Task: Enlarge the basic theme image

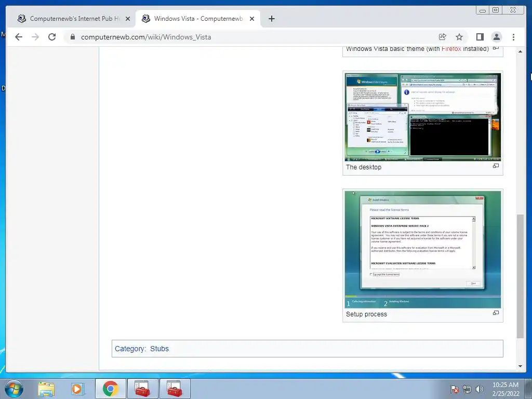Action: [496, 48]
